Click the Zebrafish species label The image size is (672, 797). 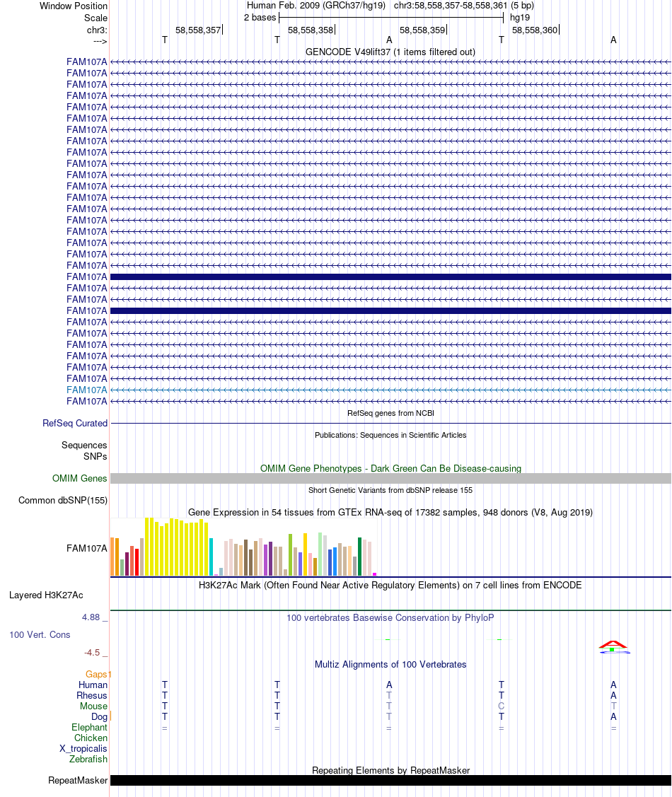click(x=88, y=759)
